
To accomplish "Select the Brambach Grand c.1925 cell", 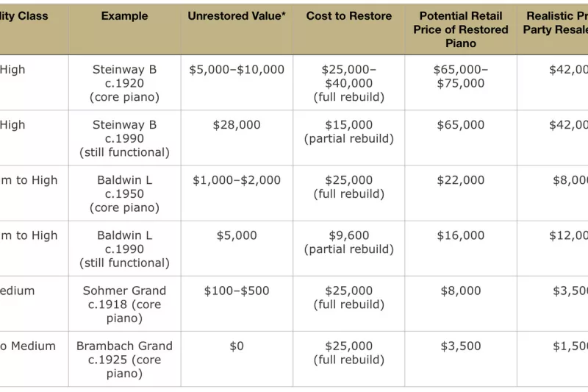I will click(124, 359).
